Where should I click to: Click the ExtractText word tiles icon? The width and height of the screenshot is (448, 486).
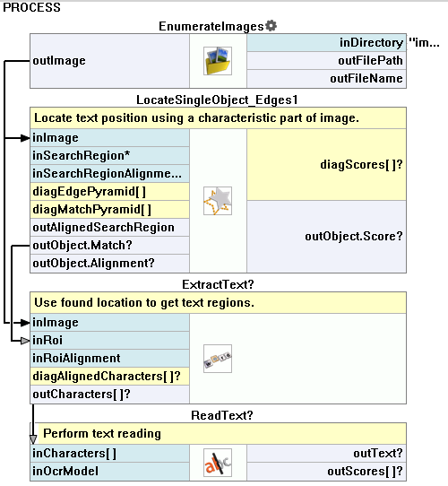[218, 359]
